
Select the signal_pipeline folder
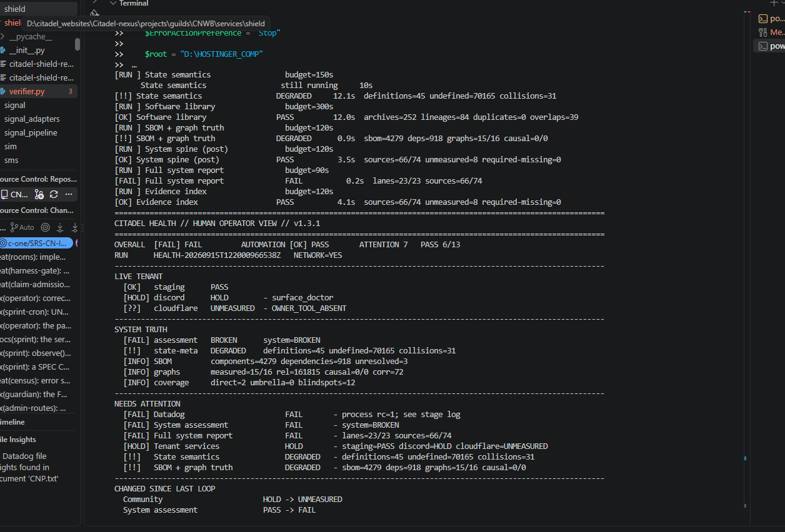coord(31,132)
